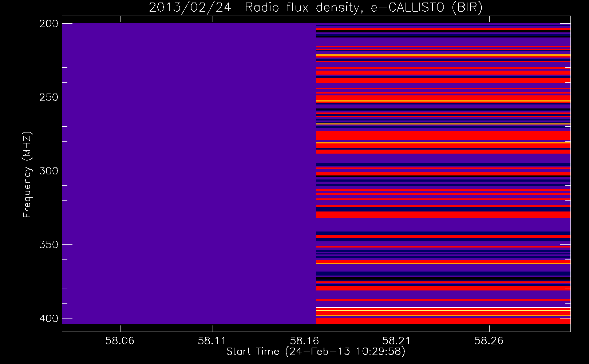Click the '350' frequency tick label
589x364 pixels.
49,245
